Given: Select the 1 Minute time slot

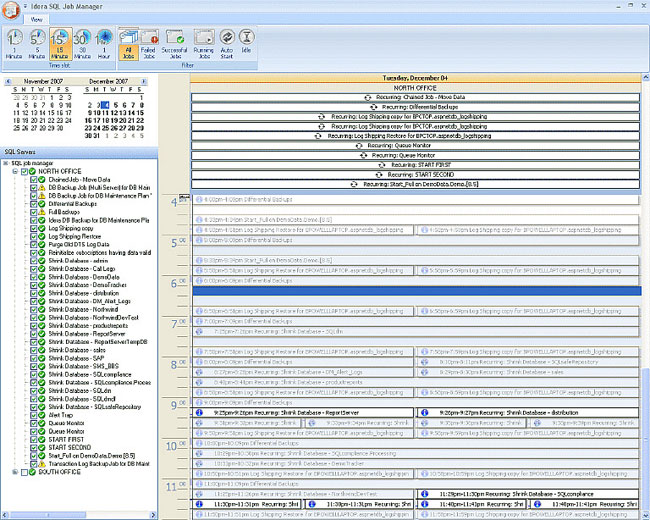Looking at the screenshot, I should [14, 44].
